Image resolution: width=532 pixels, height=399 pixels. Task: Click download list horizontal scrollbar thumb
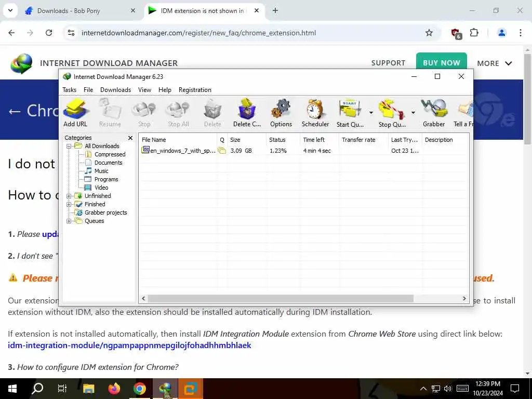tap(281, 299)
